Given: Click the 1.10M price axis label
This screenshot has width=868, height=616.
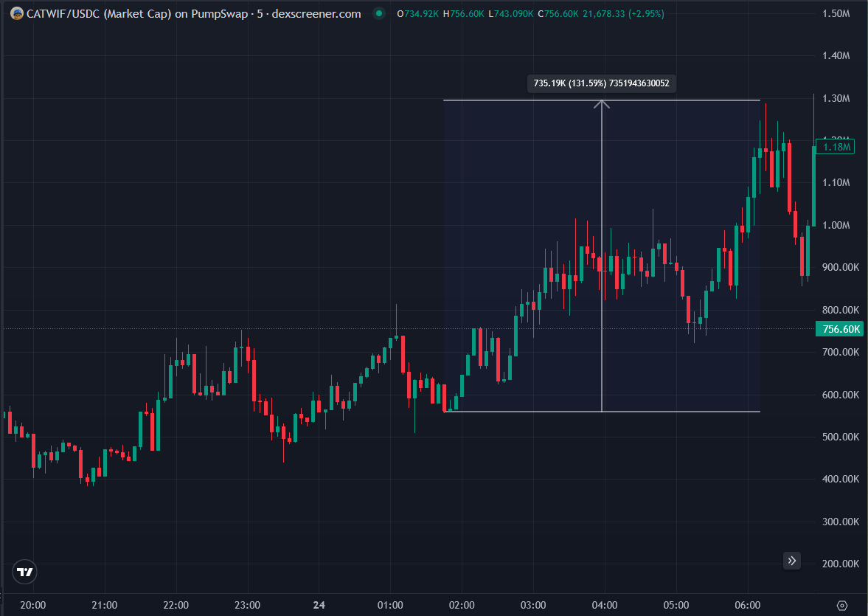Looking at the screenshot, I should click(x=836, y=182).
